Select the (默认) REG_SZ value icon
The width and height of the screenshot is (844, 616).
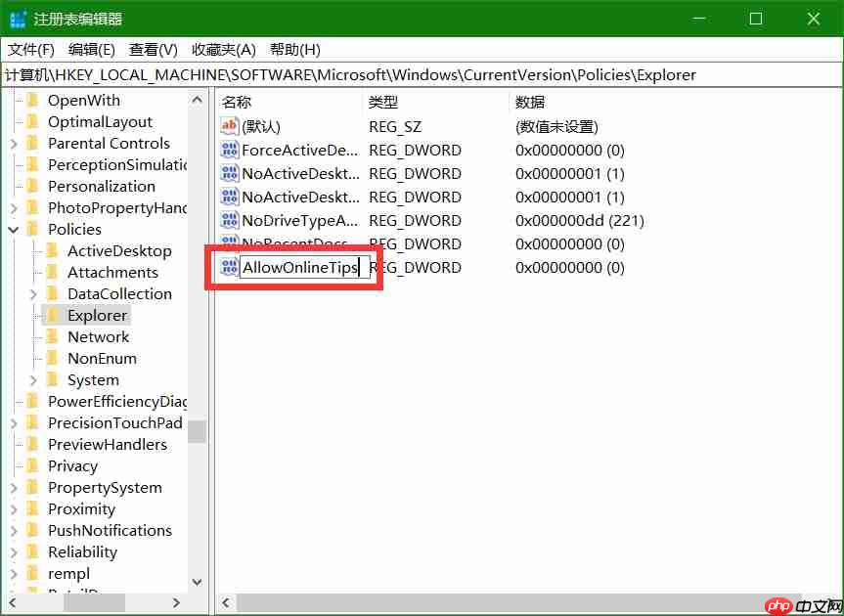[229, 126]
